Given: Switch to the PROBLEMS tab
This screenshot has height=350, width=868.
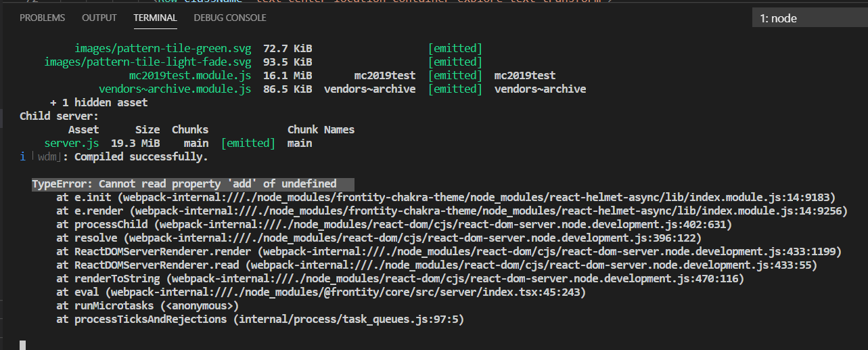Looking at the screenshot, I should click(x=43, y=18).
